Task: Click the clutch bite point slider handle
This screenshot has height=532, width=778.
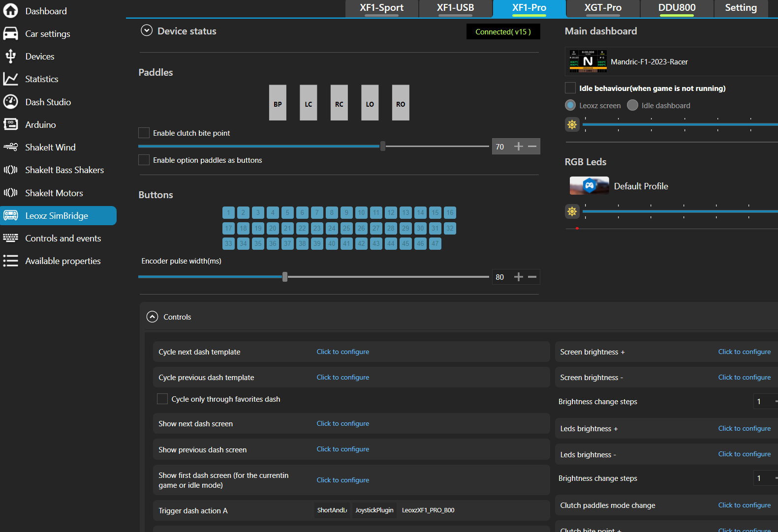Action: point(383,146)
